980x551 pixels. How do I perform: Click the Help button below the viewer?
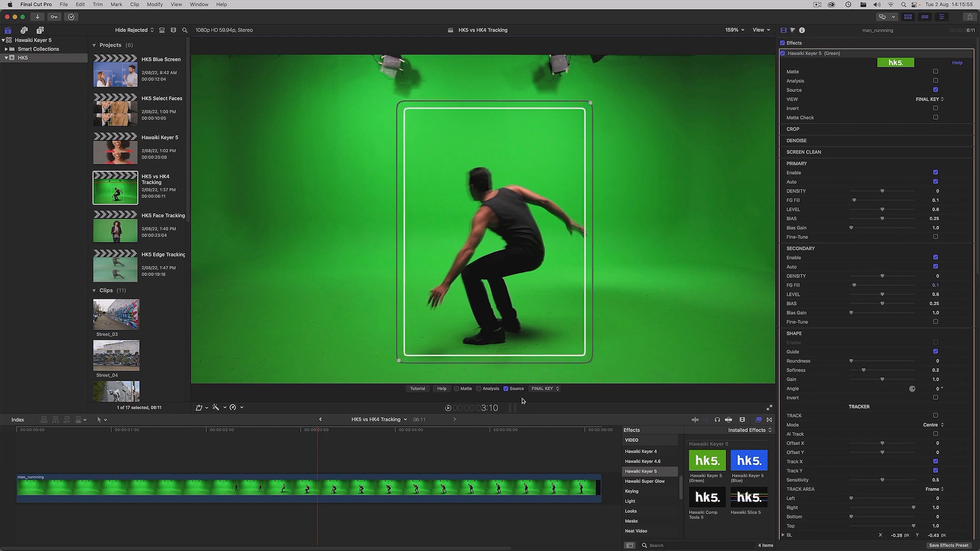pyautogui.click(x=442, y=389)
